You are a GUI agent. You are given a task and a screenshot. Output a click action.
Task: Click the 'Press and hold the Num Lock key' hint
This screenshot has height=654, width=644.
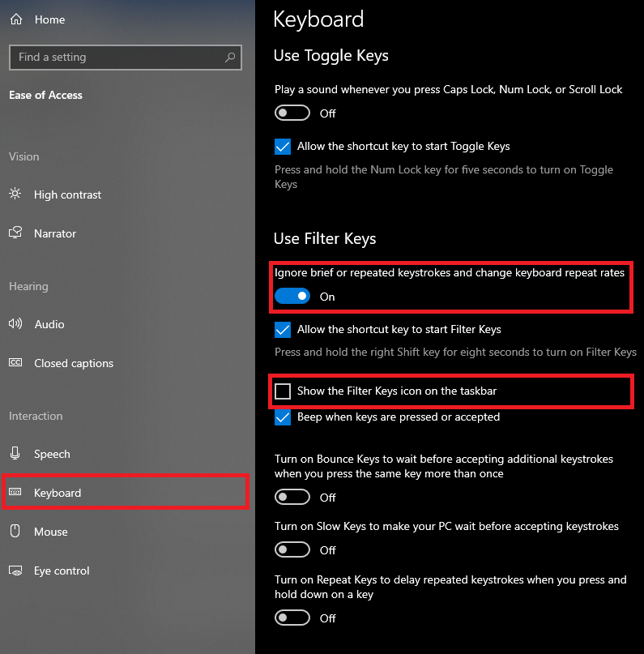tap(444, 177)
